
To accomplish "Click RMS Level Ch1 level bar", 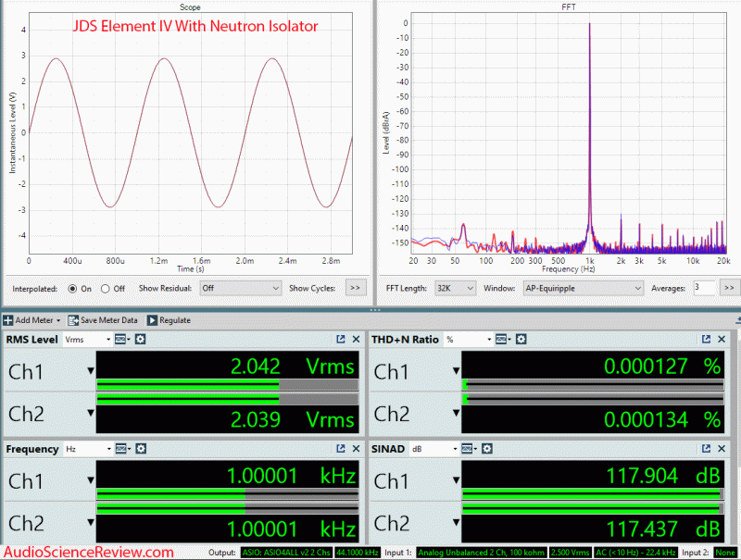I will pyautogui.click(x=227, y=385).
